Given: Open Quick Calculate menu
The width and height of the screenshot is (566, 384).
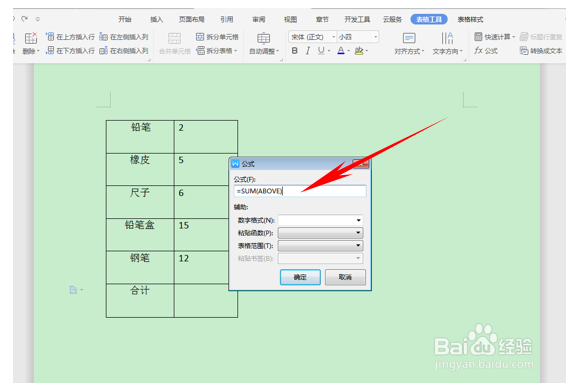Looking at the screenshot, I should 494,37.
